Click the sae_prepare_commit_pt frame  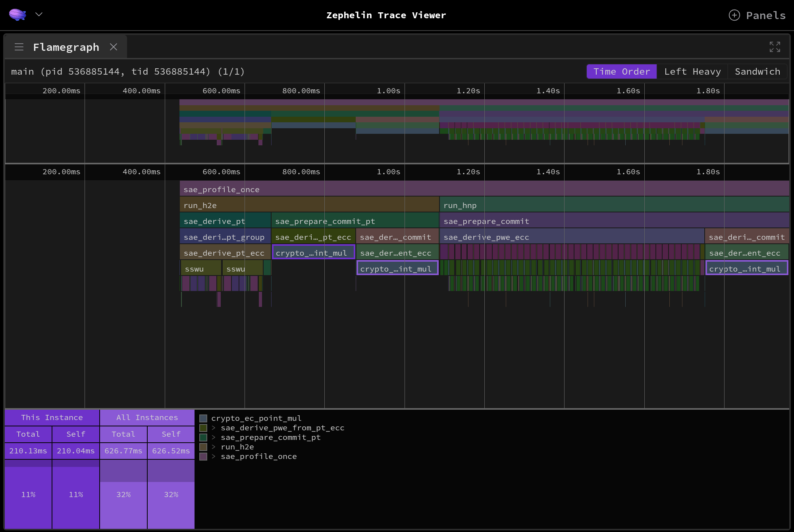355,220
